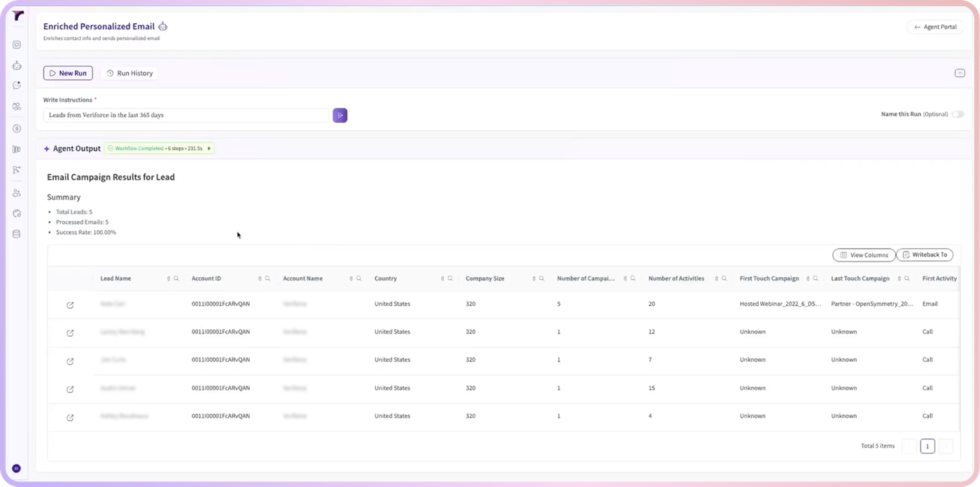Click the dollar coin icon in sidebar
The height and width of the screenshot is (487, 980).
17,129
